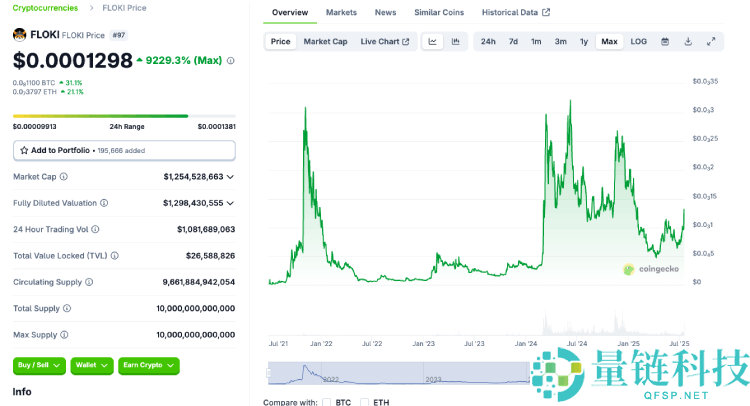Screen dimensions: 750x406
Task: Switch to the candlestick chart icon
Action: pyautogui.click(x=456, y=41)
